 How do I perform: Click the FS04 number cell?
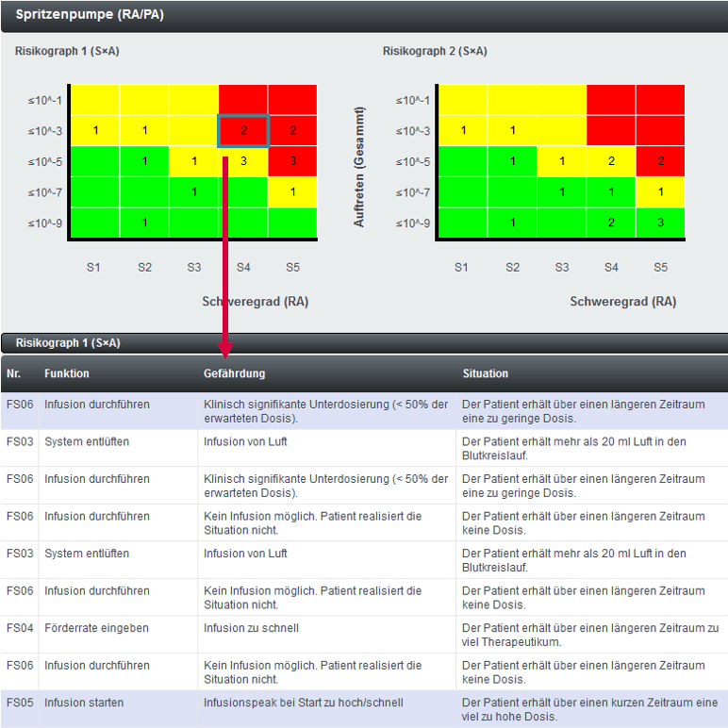point(20,635)
